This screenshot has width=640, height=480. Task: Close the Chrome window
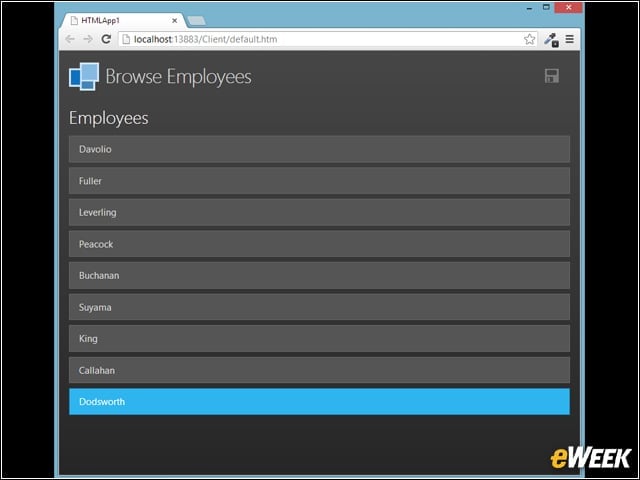(x=569, y=7)
